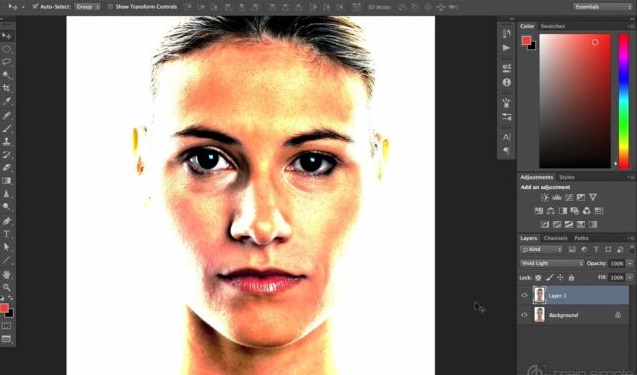Change screen mode at toolbox bottom

pos(6,339)
